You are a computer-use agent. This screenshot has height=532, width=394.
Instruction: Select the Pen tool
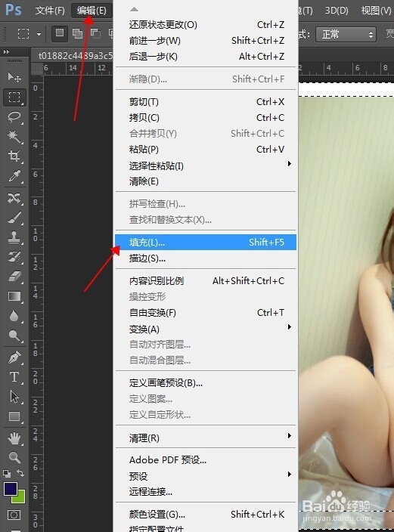tap(14, 357)
